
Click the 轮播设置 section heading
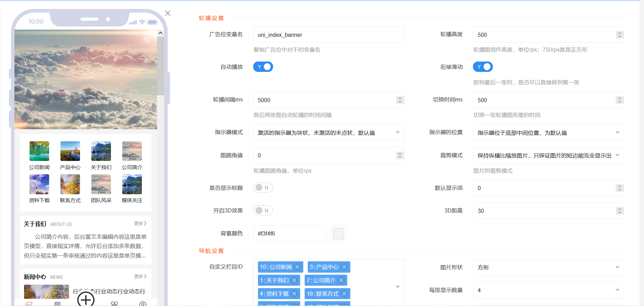(211, 18)
